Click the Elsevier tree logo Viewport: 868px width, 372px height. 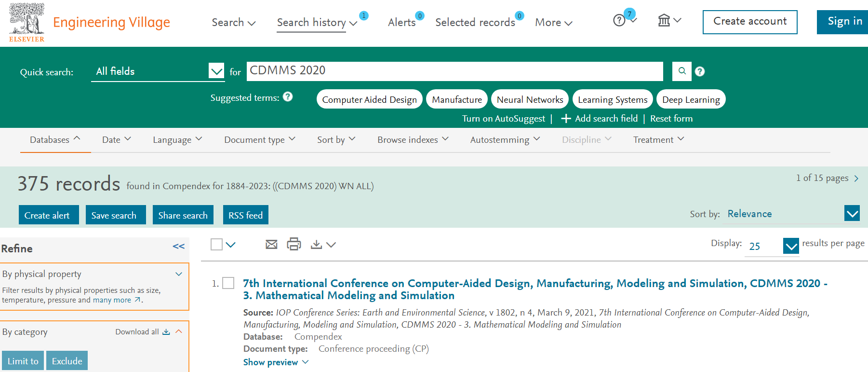coord(27,22)
